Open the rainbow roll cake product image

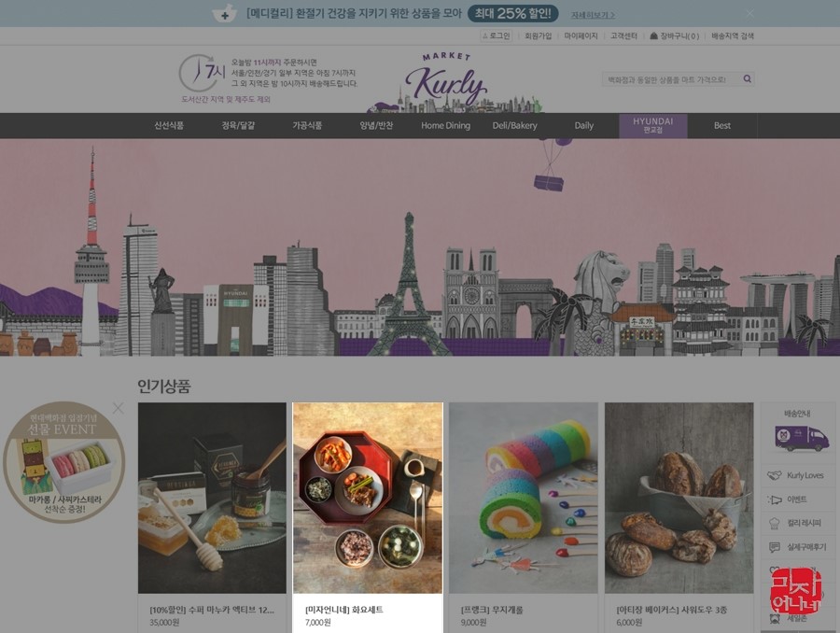tap(524, 498)
